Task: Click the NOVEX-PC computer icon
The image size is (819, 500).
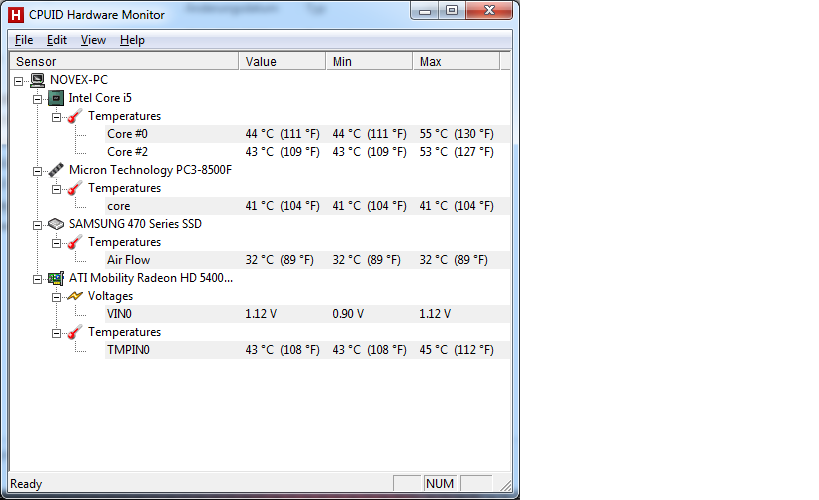Action: (x=37, y=80)
